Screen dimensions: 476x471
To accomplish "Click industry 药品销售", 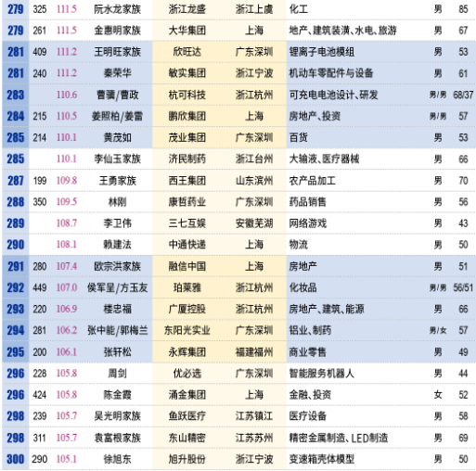I will pyautogui.click(x=308, y=202).
